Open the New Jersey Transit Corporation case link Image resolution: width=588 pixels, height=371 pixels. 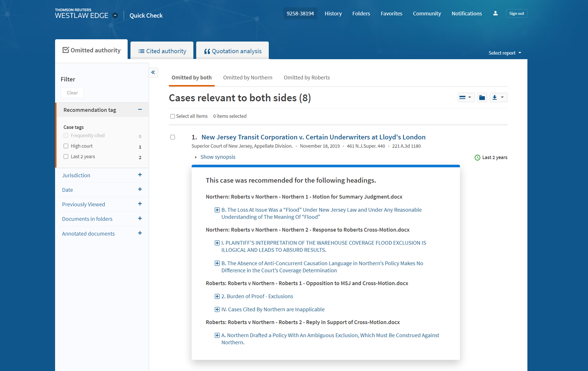(313, 137)
